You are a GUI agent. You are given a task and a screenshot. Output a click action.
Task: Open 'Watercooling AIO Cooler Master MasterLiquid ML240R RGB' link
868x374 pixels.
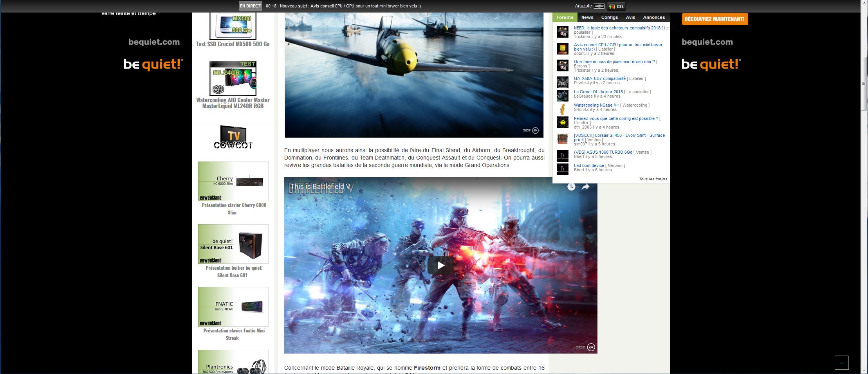(233, 103)
